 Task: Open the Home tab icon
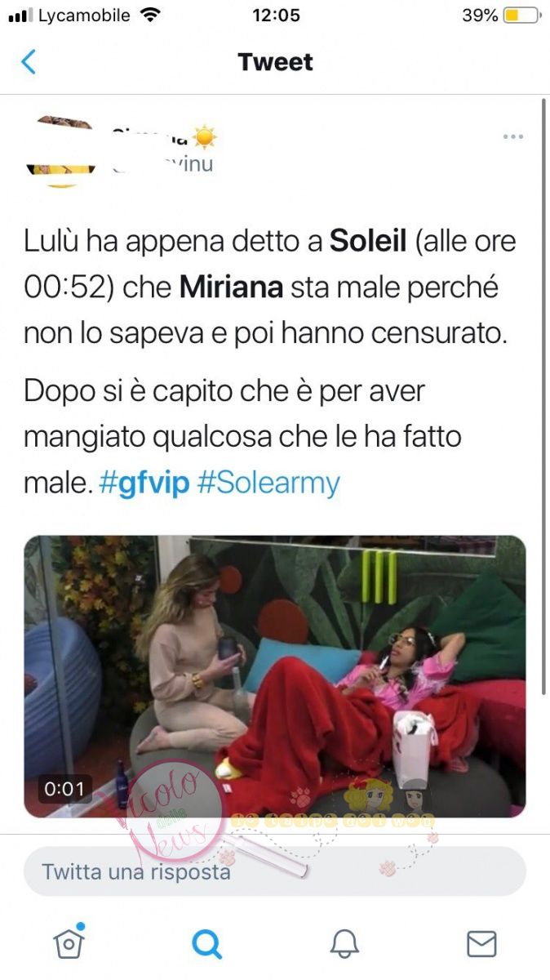[x=69, y=942]
